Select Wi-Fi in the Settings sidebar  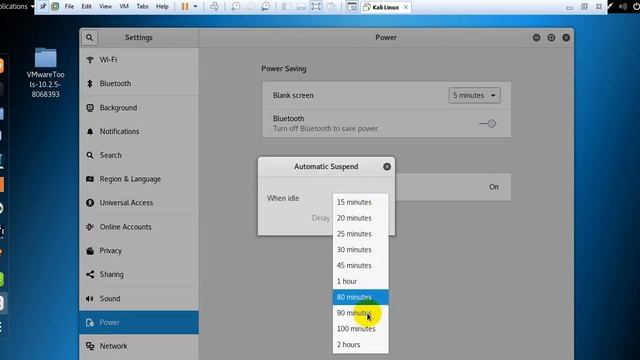coord(139,60)
